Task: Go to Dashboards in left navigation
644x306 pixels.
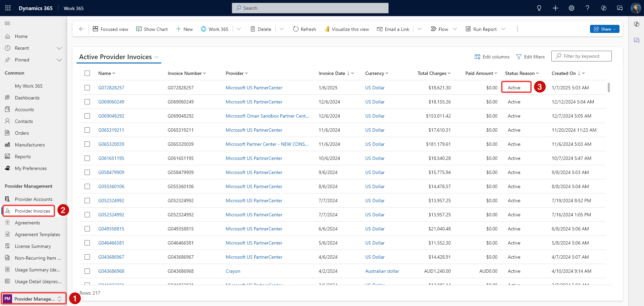Action: [27, 98]
